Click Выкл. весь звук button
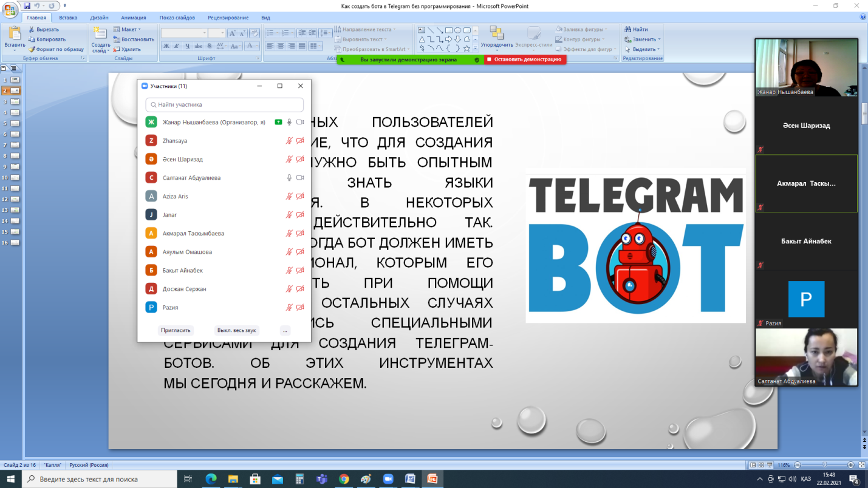The image size is (868, 488). pos(237,330)
